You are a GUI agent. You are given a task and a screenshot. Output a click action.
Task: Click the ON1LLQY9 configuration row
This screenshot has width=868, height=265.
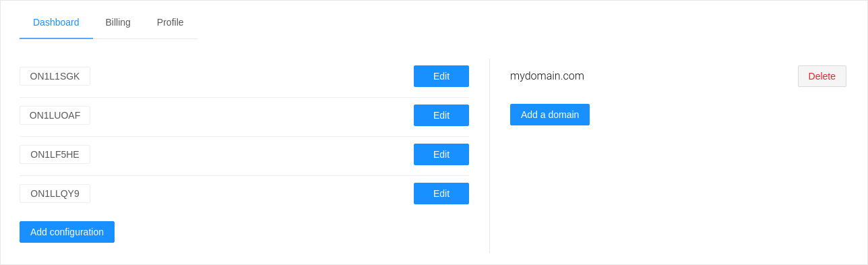coord(244,194)
